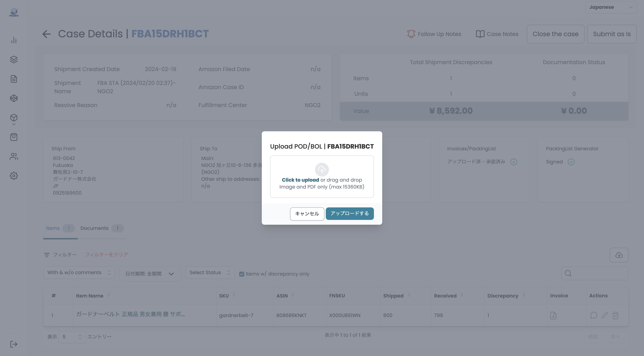Image resolution: width=644 pixels, height=356 pixels.
Task: Click the table search input field
Action: point(595,273)
